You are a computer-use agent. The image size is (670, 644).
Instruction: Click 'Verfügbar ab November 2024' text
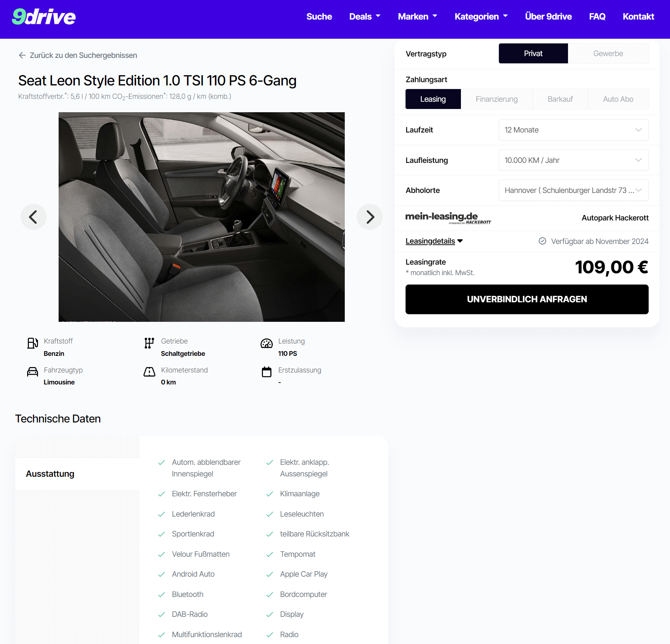pos(600,241)
